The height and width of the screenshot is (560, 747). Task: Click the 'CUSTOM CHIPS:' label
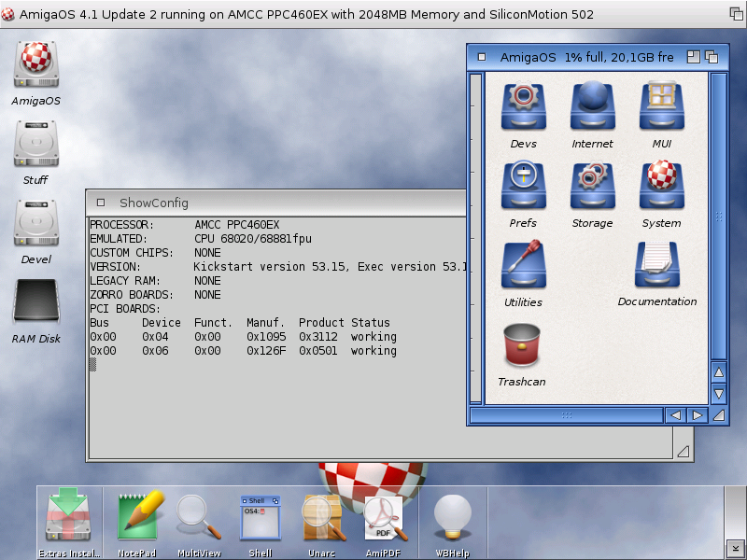coord(132,253)
